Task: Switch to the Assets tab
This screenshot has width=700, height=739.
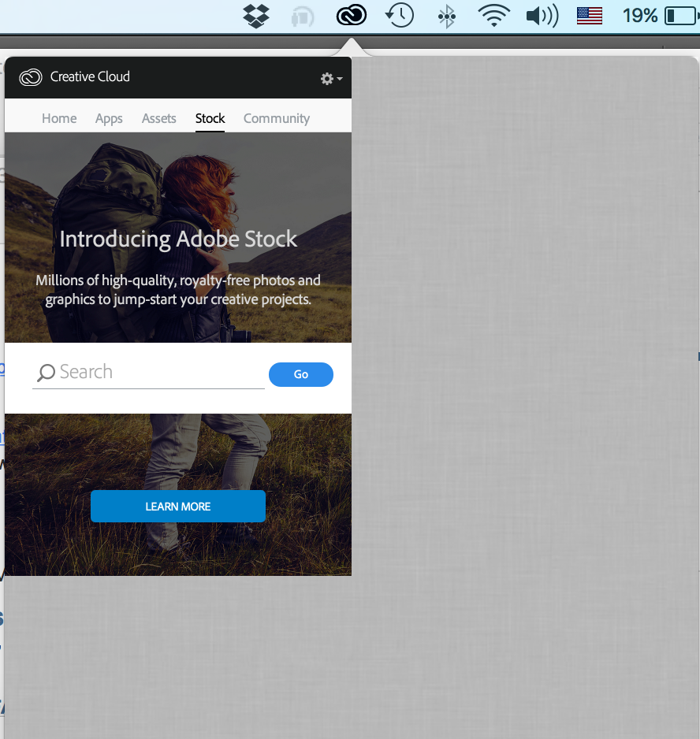Action: [x=159, y=118]
